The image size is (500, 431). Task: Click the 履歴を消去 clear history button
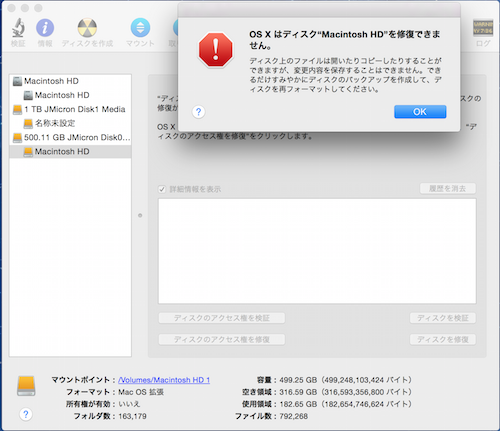[x=448, y=189]
